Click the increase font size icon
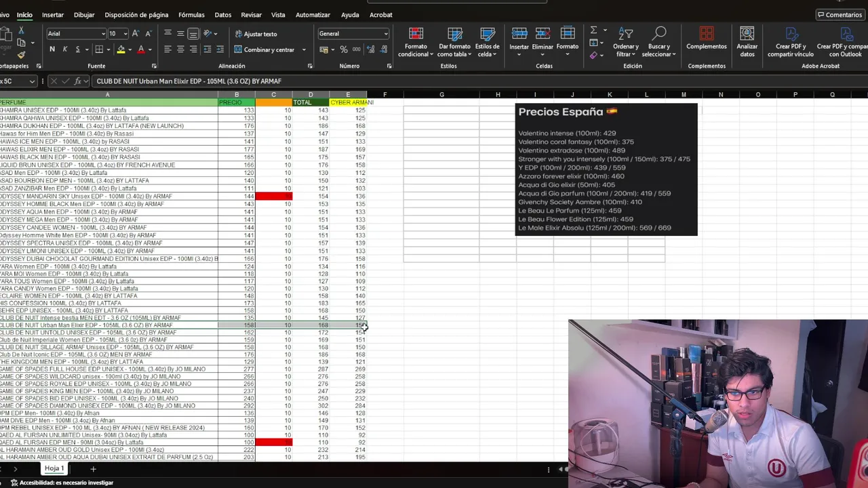 pos(136,33)
